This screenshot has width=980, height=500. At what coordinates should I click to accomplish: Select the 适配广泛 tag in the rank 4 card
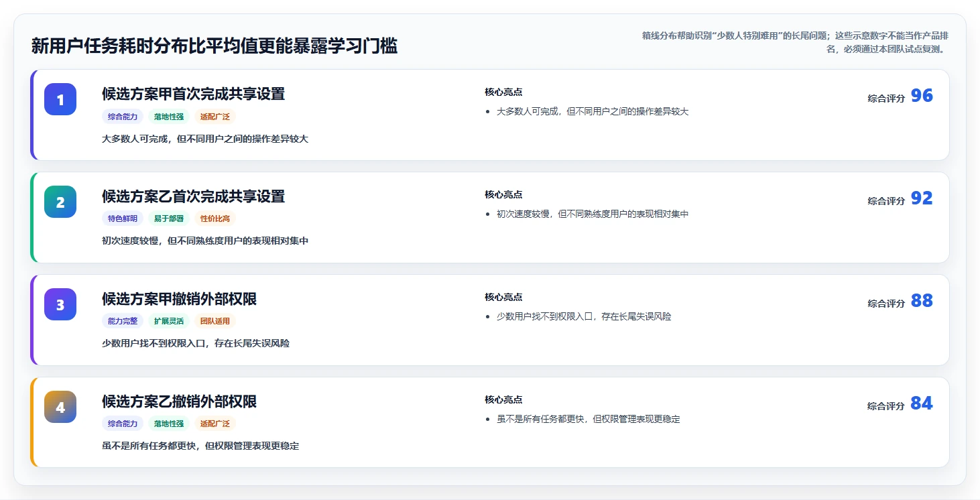point(215,424)
